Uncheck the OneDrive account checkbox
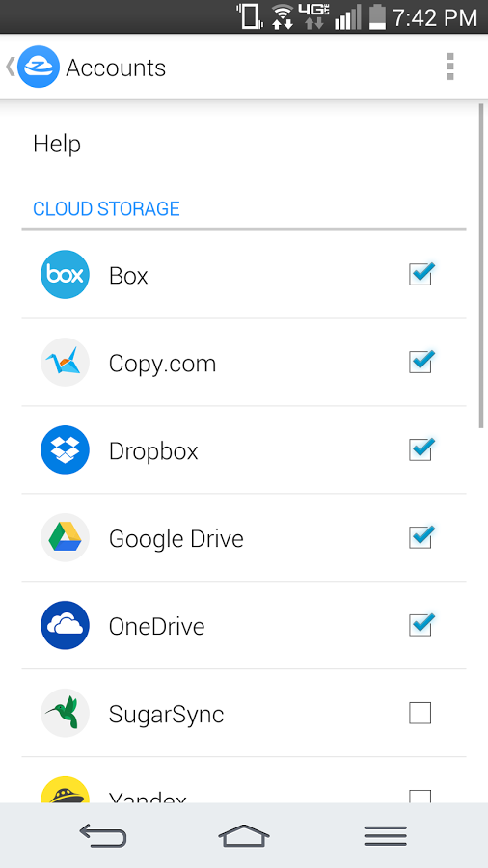The width and height of the screenshot is (488, 868). 421,625
